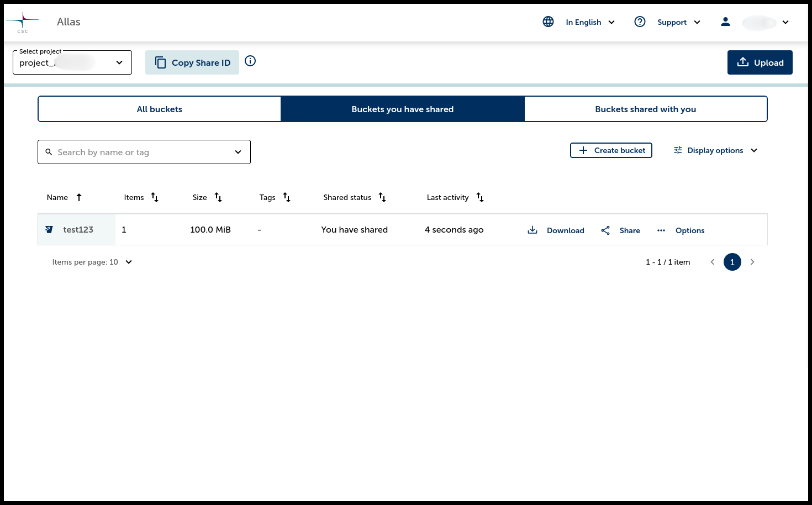Click the CSC logo icon
The image size is (812, 505).
pos(23,22)
